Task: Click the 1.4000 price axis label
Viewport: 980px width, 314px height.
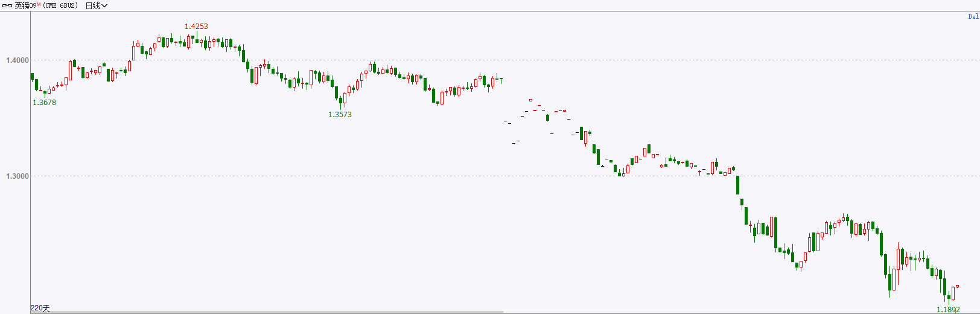Action: [x=17, y=60]
